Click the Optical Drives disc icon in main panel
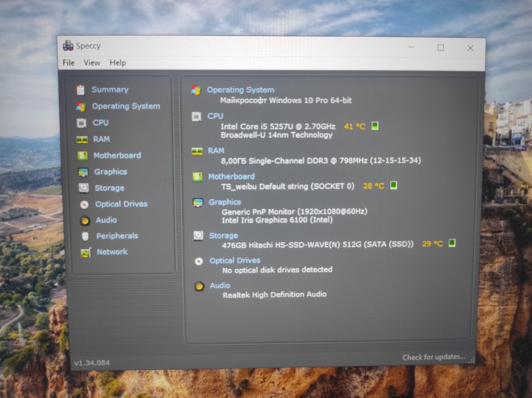The width and height of the screenshot is (532, 398). (x=199, y=261)
